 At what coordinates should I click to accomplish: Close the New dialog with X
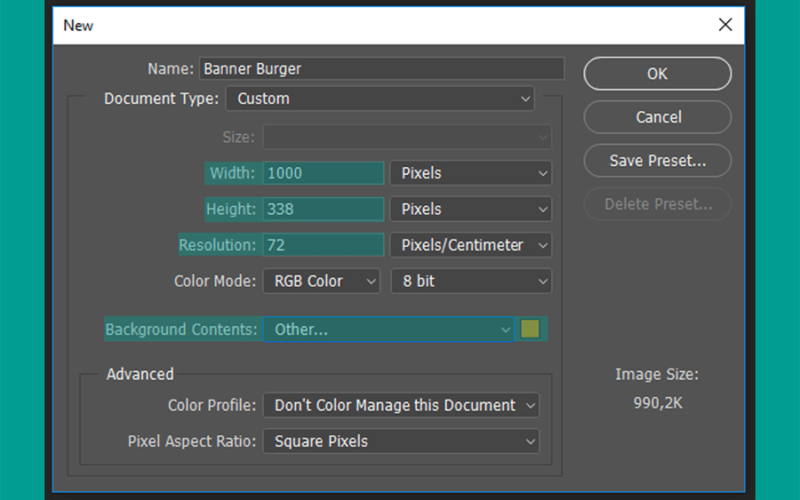coord(725,24)
